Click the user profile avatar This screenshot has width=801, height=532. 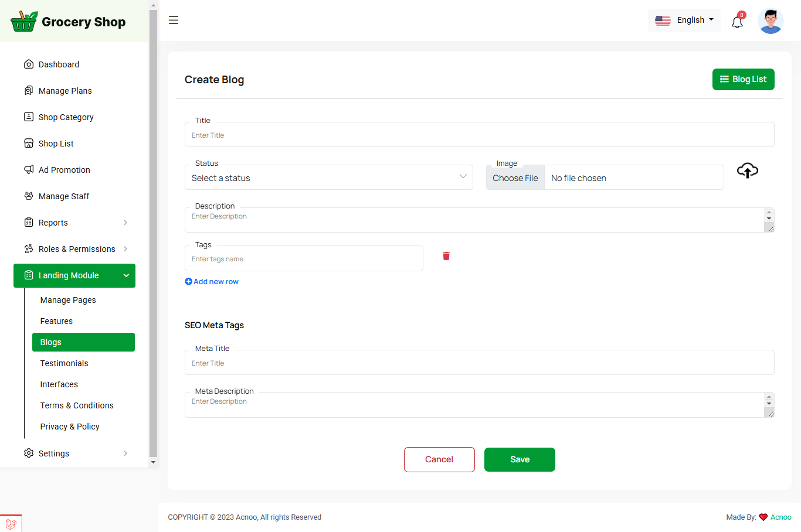tap(771, 22)
